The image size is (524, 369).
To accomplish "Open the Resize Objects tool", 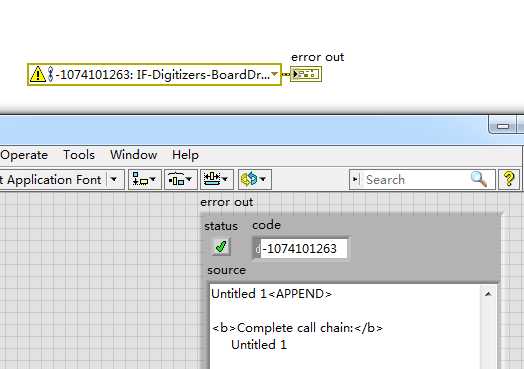I will tap(216, 179).
